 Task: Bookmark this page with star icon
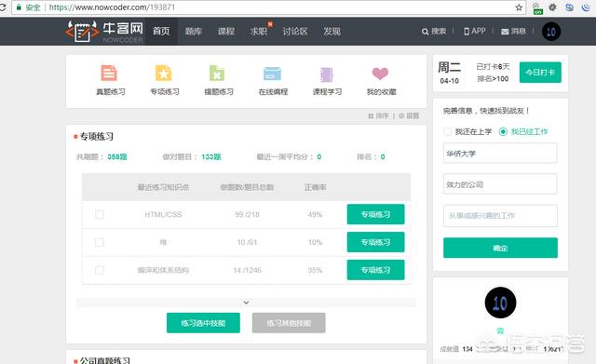pyautogui.click(x=519, y=7)
